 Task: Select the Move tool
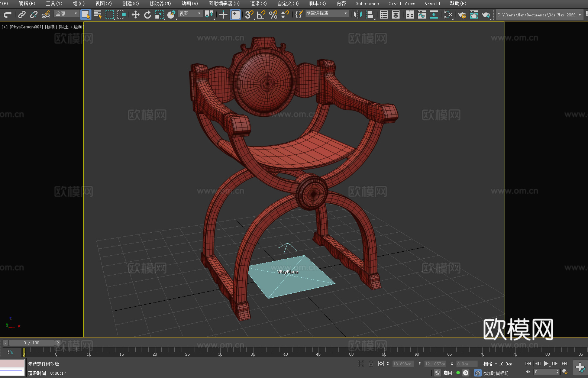(136, 14)
